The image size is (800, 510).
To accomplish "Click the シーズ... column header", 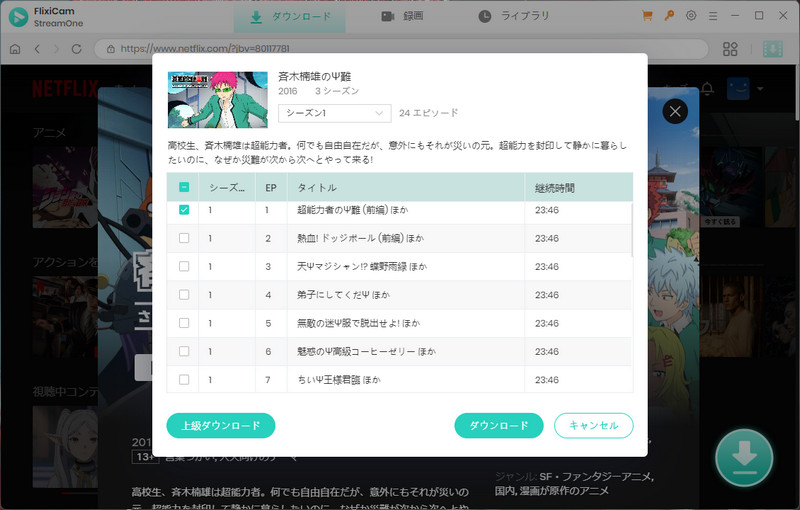I will point(227,188).
